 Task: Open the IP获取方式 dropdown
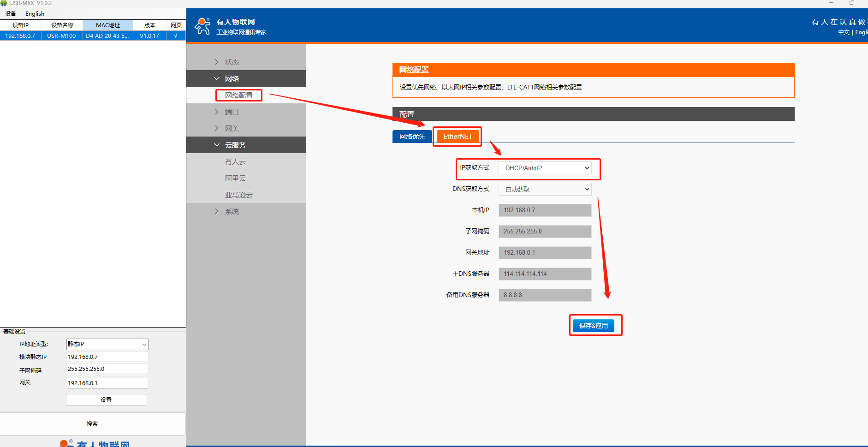(545, 168)
